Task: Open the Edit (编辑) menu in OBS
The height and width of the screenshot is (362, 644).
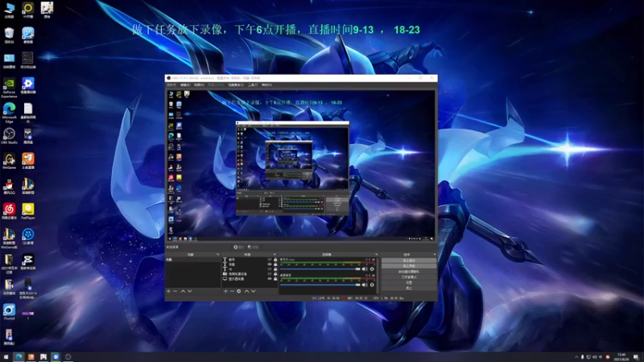Action: pyautogui.click(x=185, y=85)
